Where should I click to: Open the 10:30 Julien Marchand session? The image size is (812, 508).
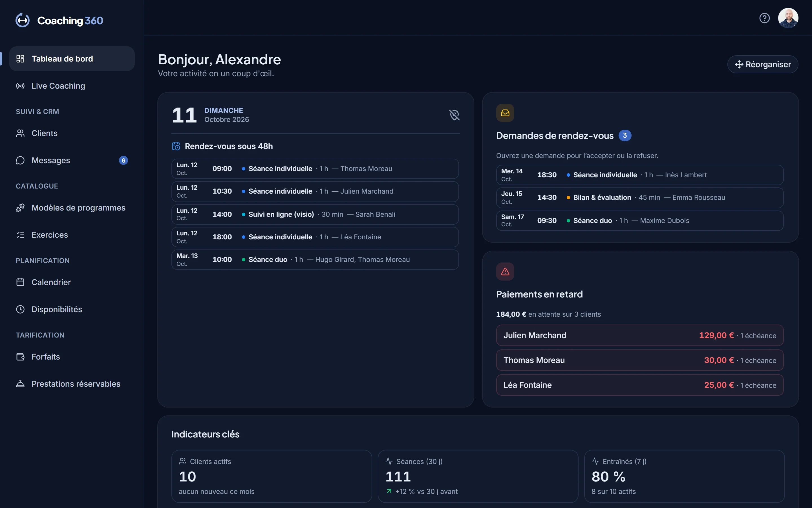[315, 192]
